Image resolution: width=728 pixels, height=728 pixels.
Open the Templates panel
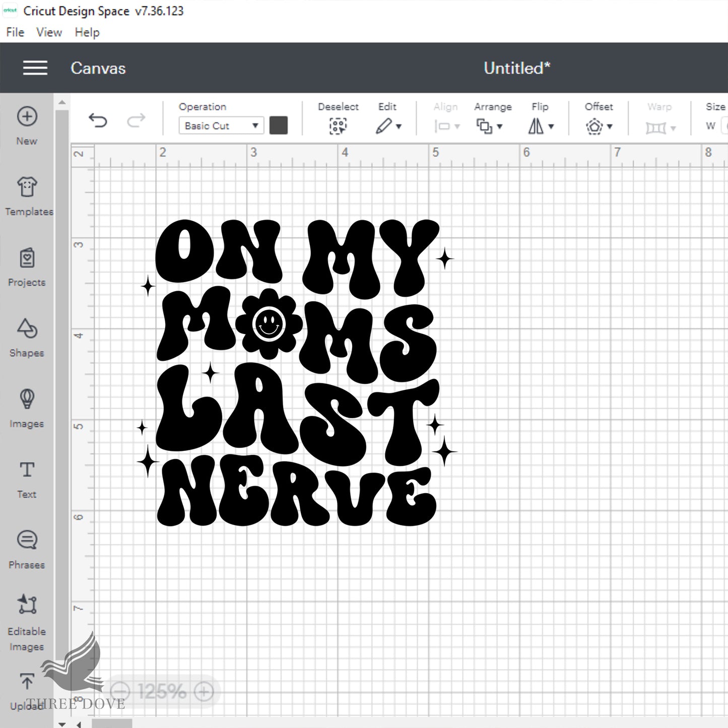pos(27,197)
